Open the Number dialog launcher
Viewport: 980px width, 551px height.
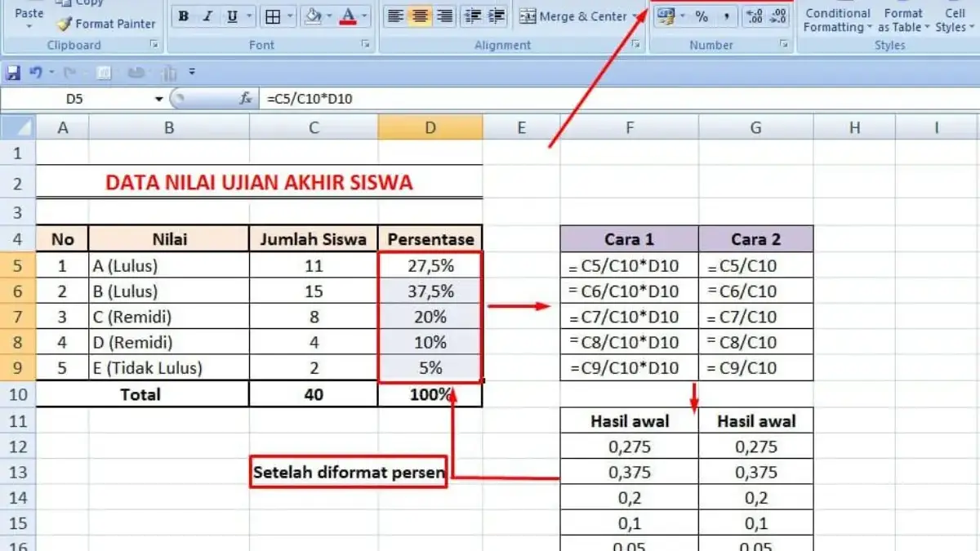pyautogui.click(x=784, y=45)
